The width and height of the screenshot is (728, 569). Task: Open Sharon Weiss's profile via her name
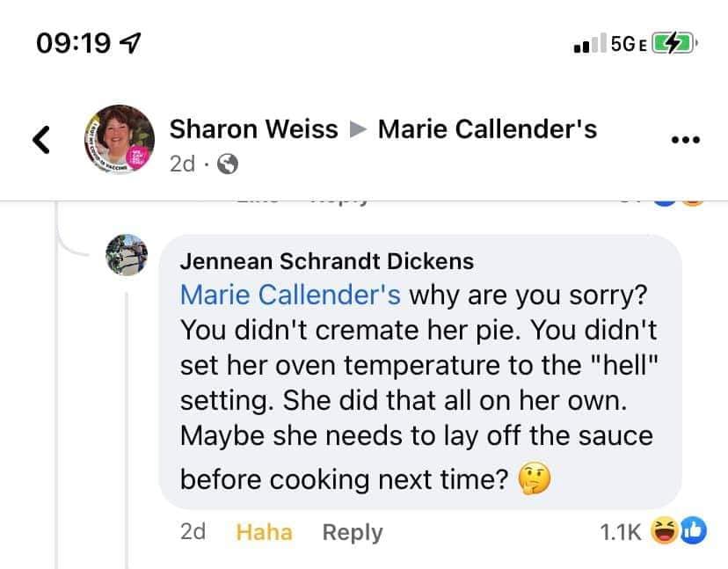click(x=253, y=129)
